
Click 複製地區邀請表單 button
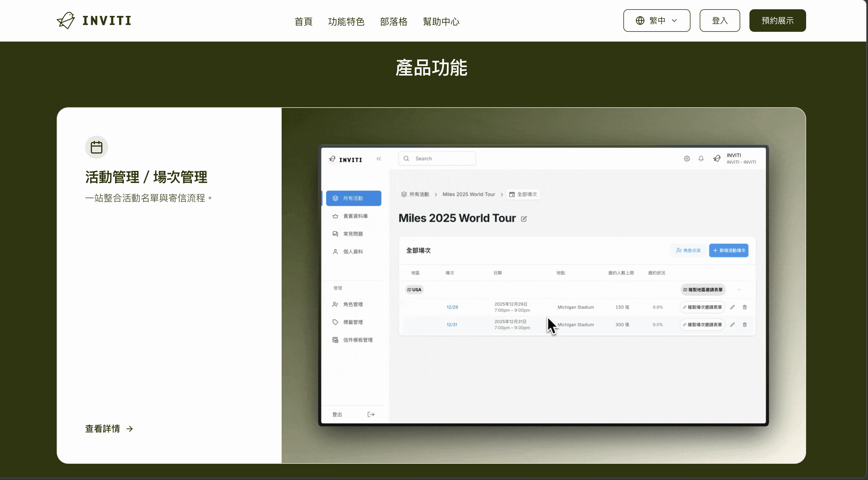point(703,289)
